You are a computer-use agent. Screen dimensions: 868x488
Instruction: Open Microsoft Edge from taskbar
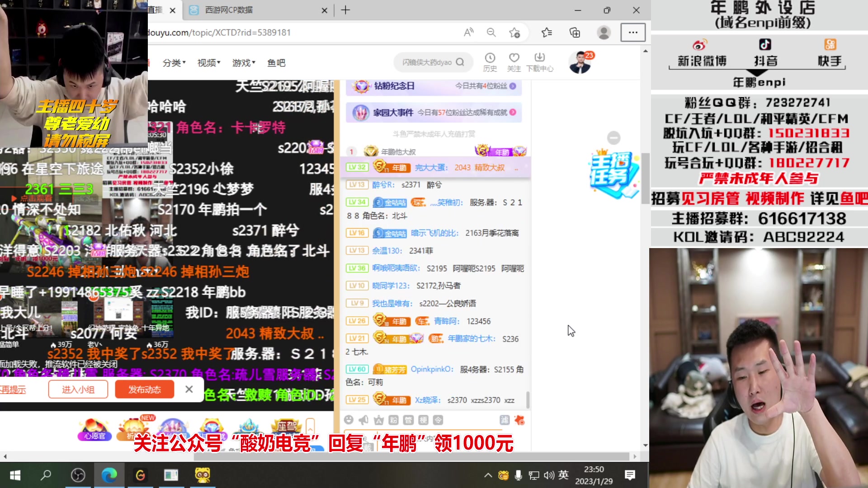click(109, 475)
